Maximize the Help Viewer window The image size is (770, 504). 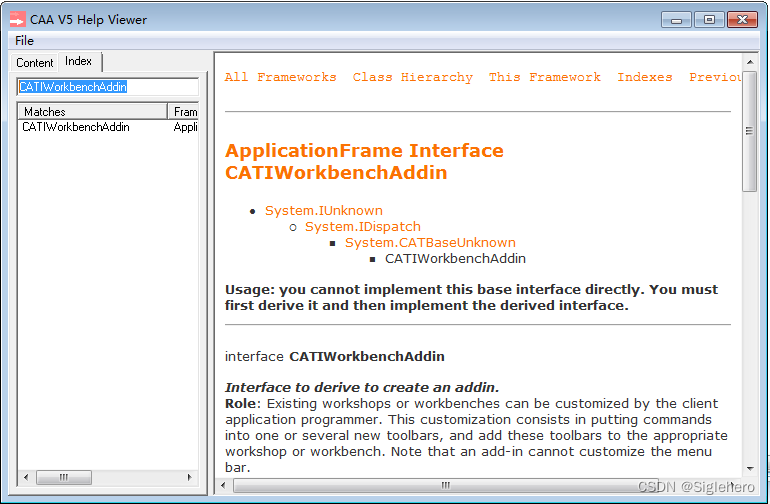pyautogui.click(x=709, y=19)
